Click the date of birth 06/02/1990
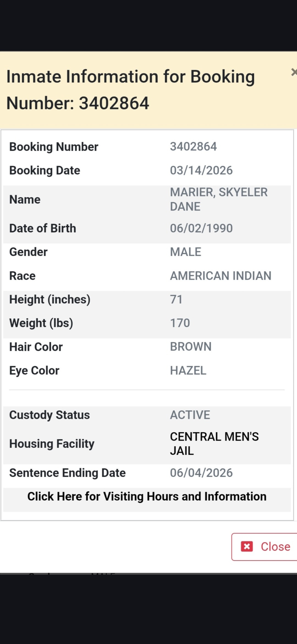The height and width of the screenshot is (644, 297). [x=201, y=228]
